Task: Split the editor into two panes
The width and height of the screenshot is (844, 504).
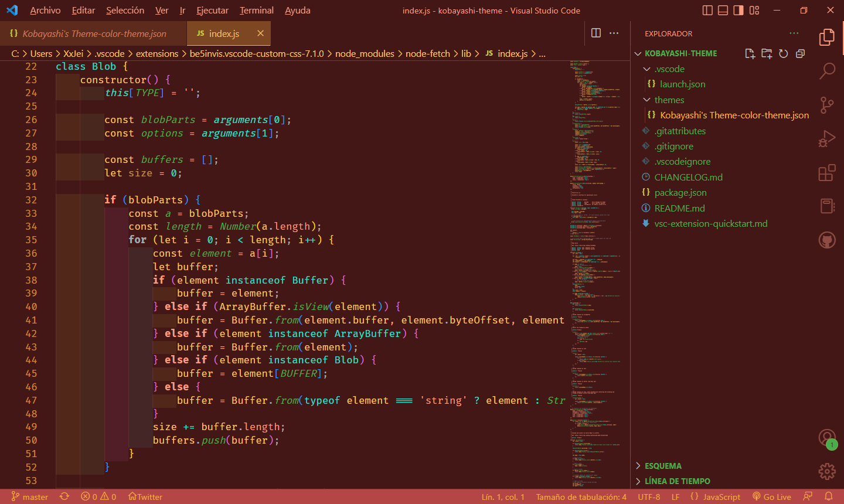Action: click(595, 33)
